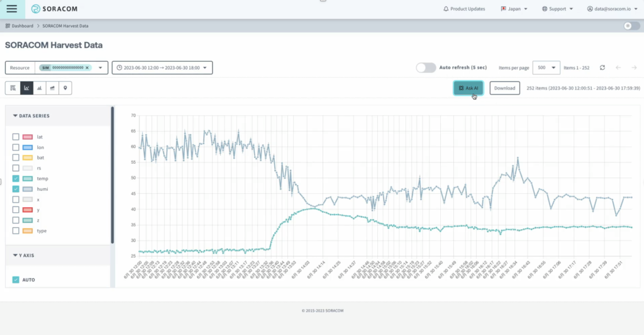
Task: Toggle the theme switch in breadcrumb bar
Action: tap(631, 26)
